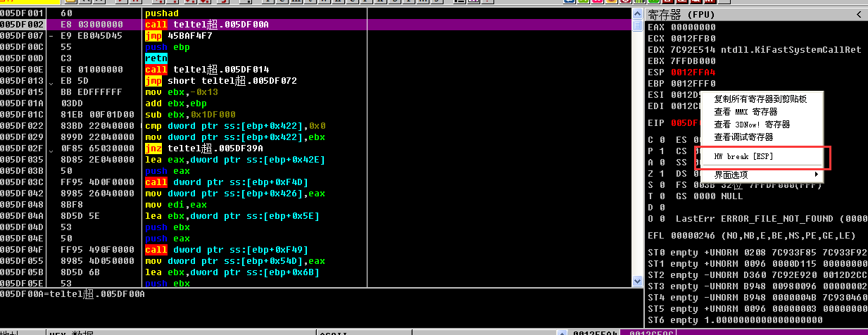
Task: Select the pushad instruction row
Action: [x=162, y=13]
